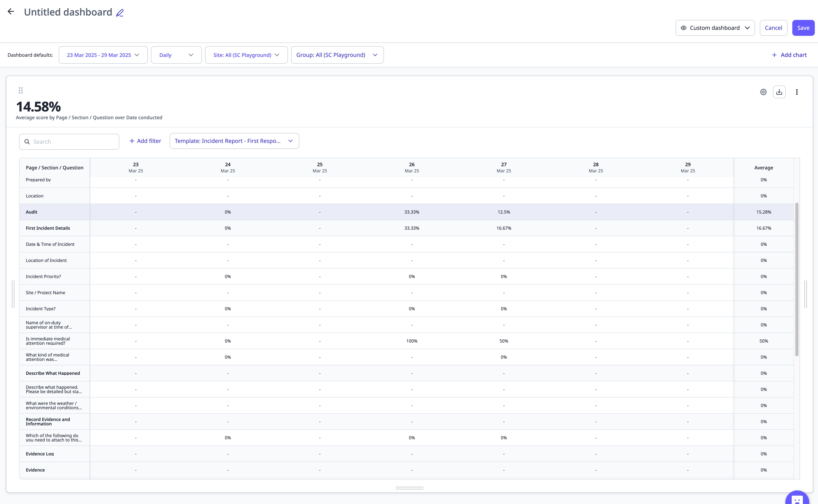Save the dashboard
Image resolution: width=818 pixels, height=504 pixels.
coord(803,28)
